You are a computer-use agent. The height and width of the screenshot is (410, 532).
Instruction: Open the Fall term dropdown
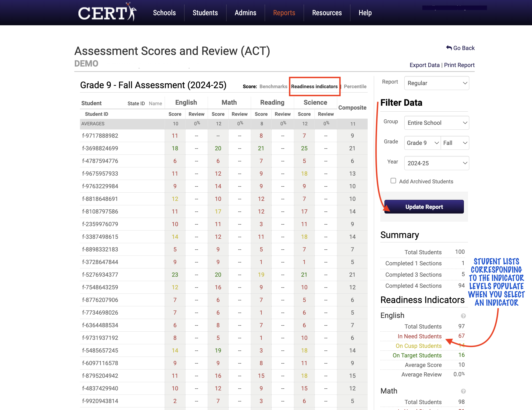455,143
